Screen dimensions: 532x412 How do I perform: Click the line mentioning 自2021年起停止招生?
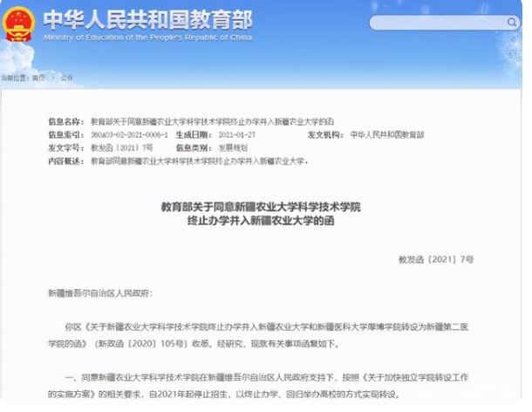225,395
